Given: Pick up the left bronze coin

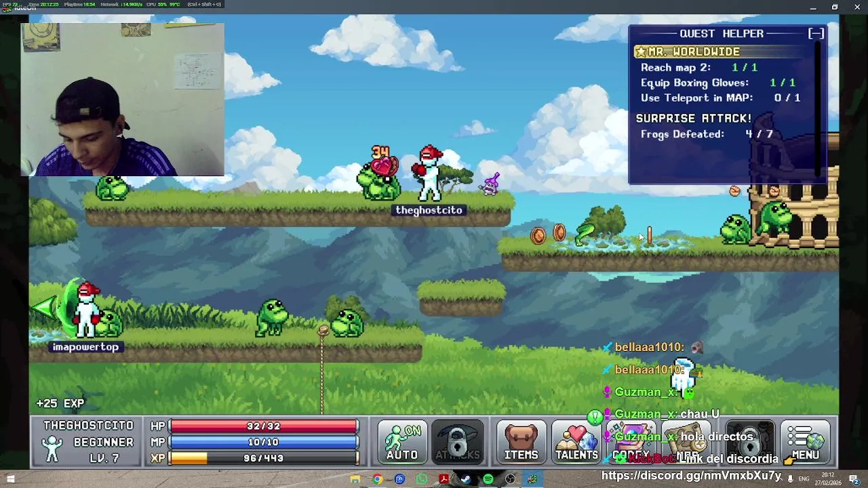Looking at the screenshot, I should (538, 235).
